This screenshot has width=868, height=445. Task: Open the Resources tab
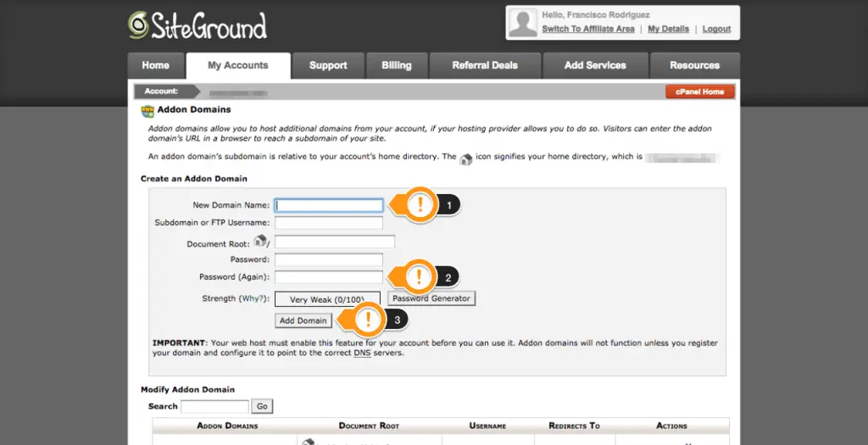click(x=695, y=65)
